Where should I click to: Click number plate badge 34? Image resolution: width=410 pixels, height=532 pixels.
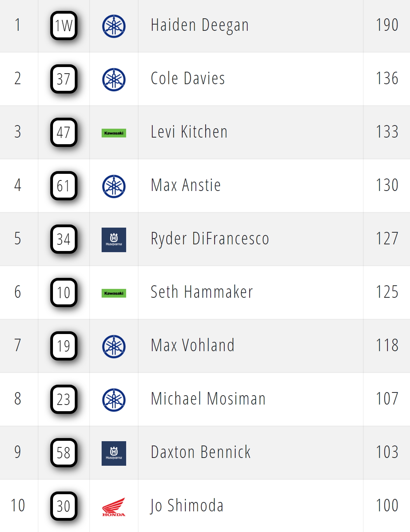[64, 239]
